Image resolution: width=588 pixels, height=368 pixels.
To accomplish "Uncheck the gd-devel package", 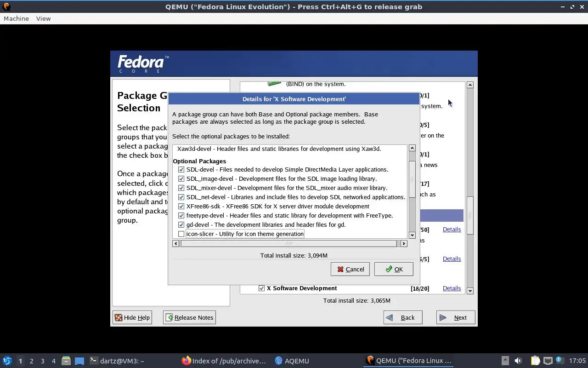I will coord(181,224).
